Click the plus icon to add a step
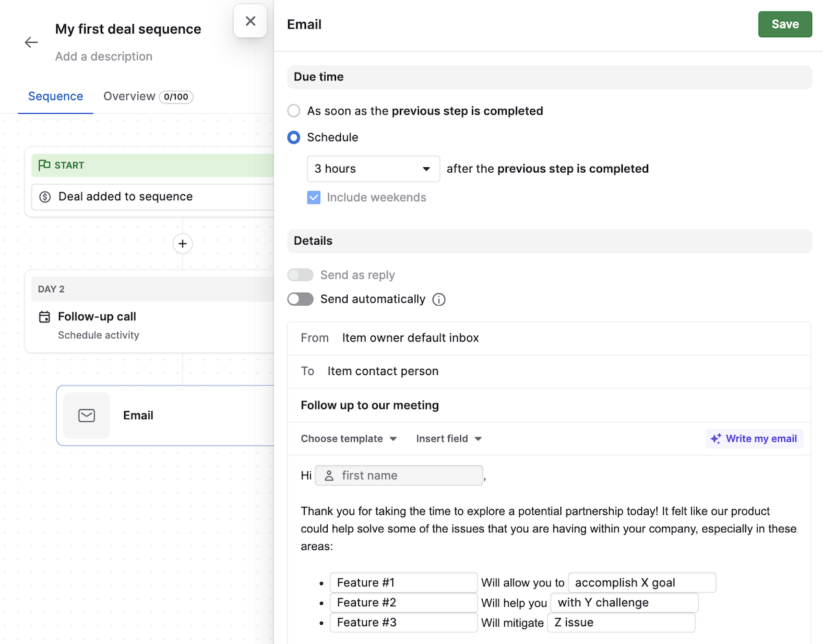The height and width of the screenshot is (644, 823). tap(182, 243)
